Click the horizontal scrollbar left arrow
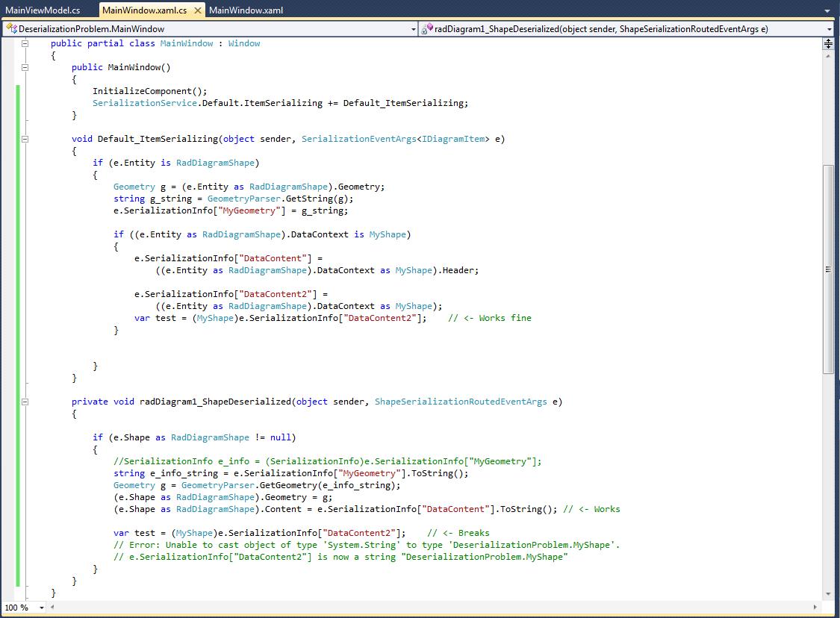This screenshot has width=840, height=618. point(52,608)
